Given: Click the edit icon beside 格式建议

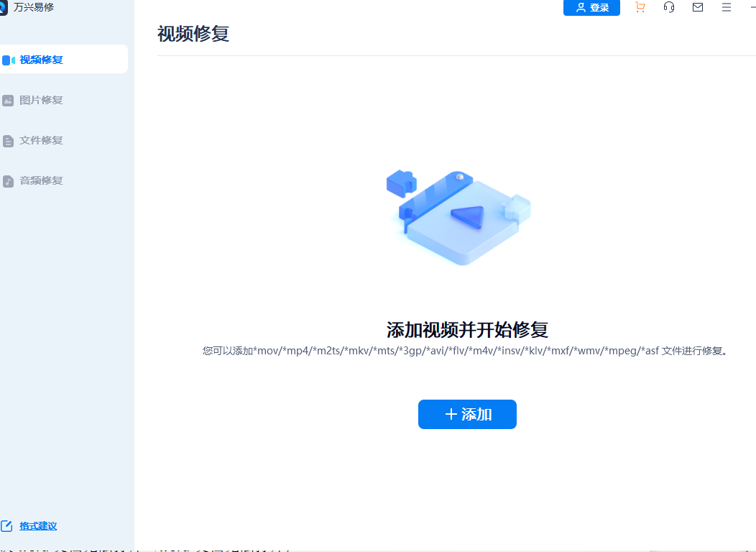Looking at the screenshot, I should [8, 525].
